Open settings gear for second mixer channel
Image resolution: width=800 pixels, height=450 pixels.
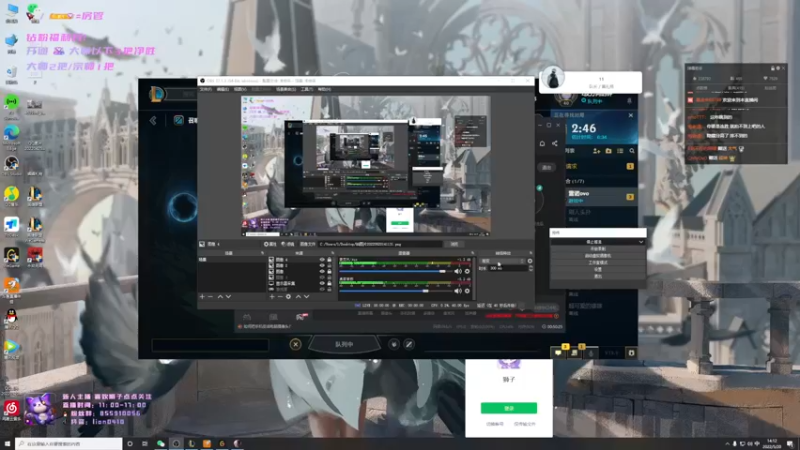(467, 291)
